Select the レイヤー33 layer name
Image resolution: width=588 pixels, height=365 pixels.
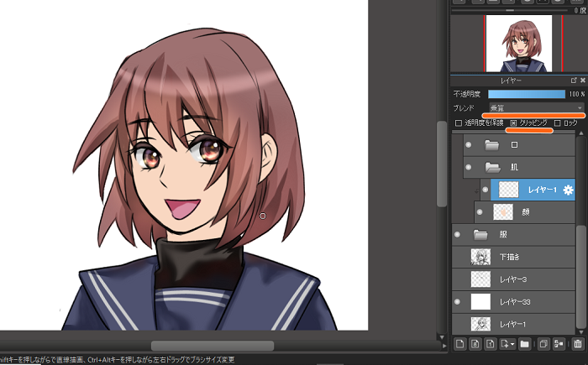(515, 302)
